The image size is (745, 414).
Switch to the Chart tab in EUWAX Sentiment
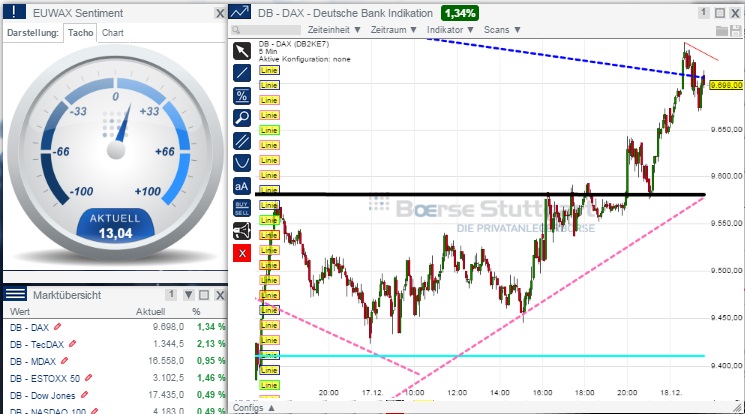point(113,33)
